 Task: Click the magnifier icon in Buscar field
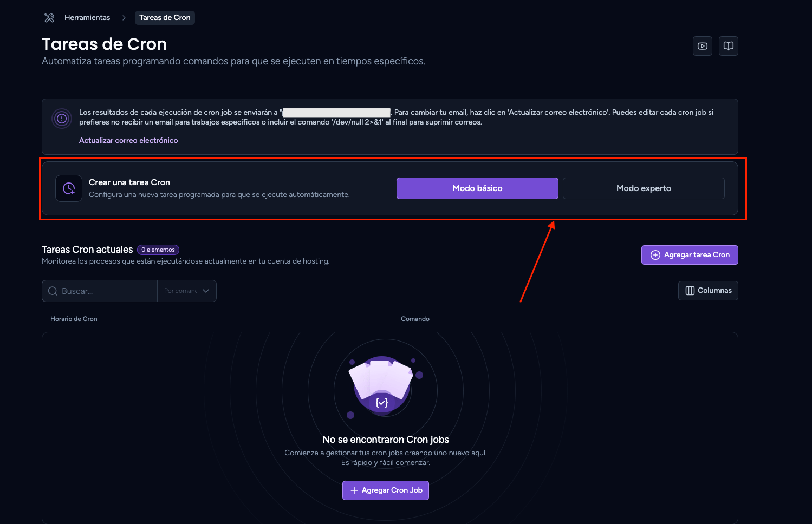point(53,291)
